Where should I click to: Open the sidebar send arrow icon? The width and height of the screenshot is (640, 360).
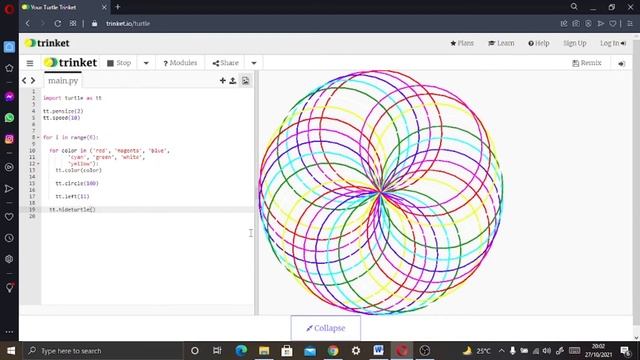(x=9, y=189)
